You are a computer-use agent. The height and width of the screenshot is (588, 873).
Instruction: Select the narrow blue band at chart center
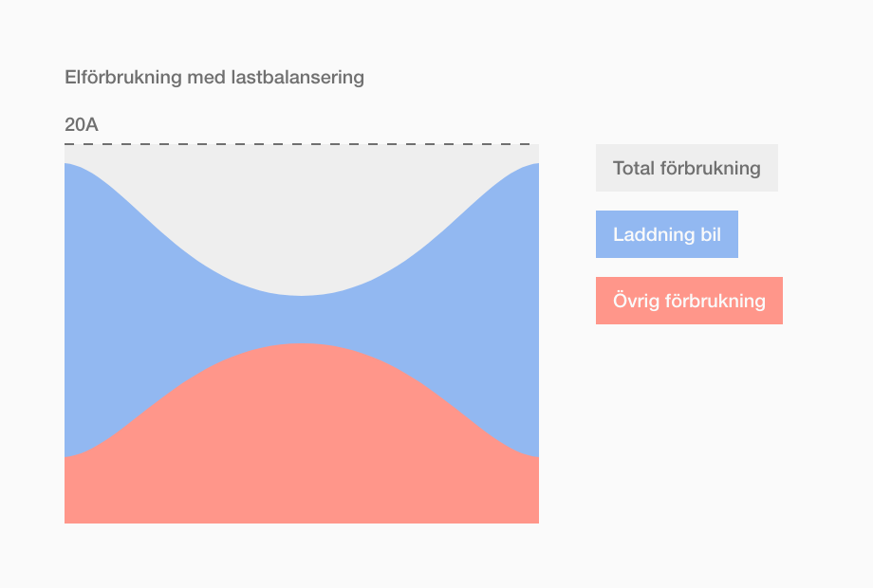tap(301, 320)
